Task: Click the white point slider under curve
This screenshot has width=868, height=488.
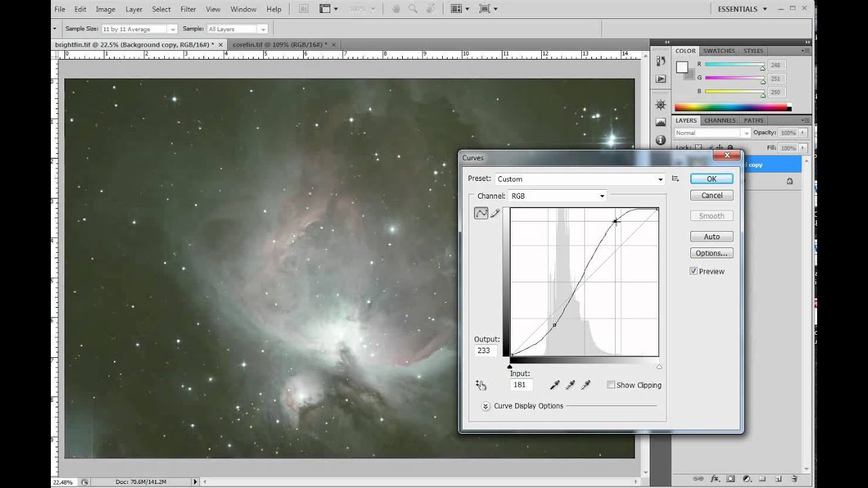Action: (x=659, y=366)
